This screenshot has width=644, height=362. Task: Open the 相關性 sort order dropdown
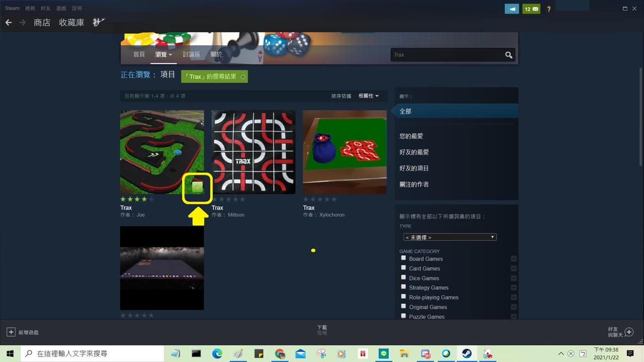click(368, 96)
